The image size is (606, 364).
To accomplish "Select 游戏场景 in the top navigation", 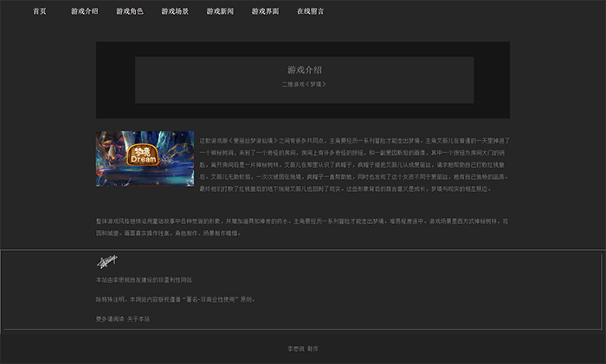I will (175, 12).
